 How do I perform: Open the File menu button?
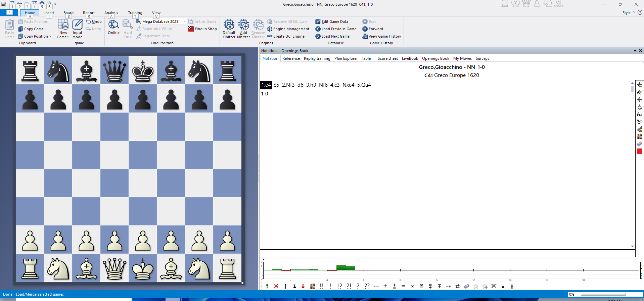(9, 12)
